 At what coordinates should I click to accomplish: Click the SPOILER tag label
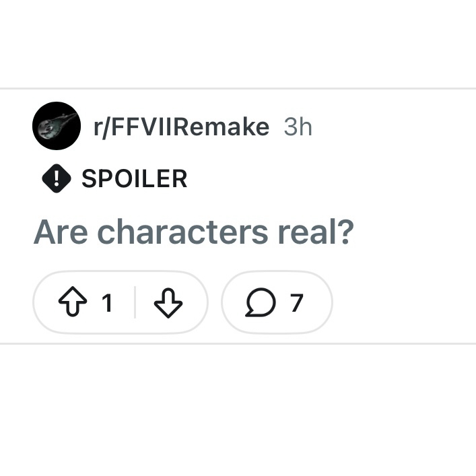pos(134,178)
